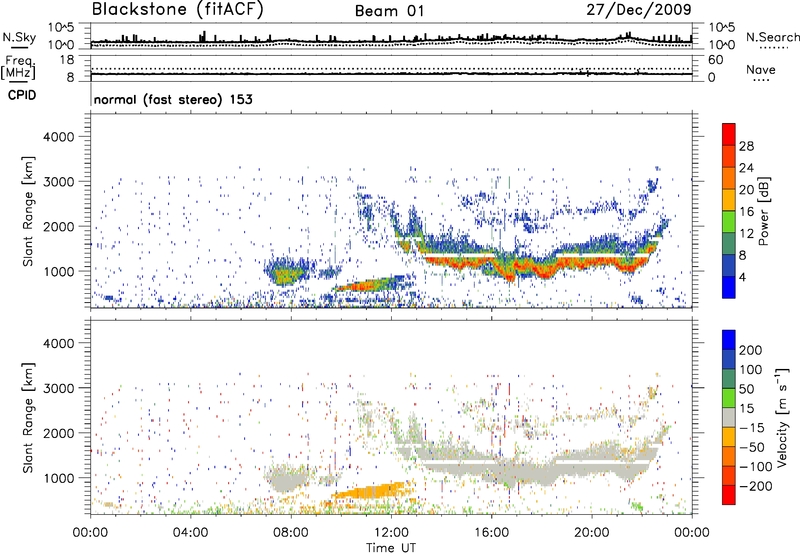Click the 'N.Search' legend label

tap(772, 37)
